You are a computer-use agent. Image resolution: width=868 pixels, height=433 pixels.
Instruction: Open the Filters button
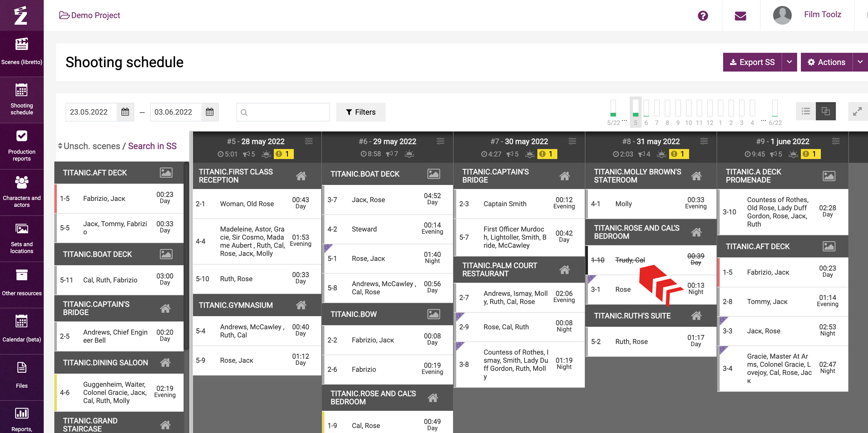(361, 112)
